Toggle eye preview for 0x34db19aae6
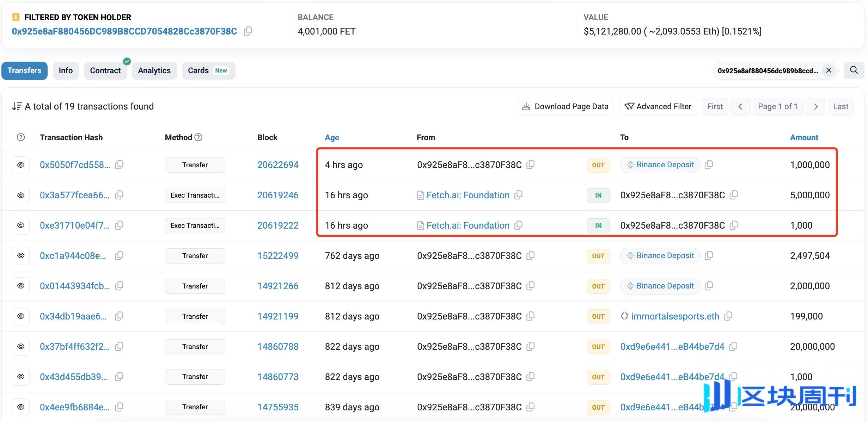Screen dimensions: 868x422 (21, 316)
